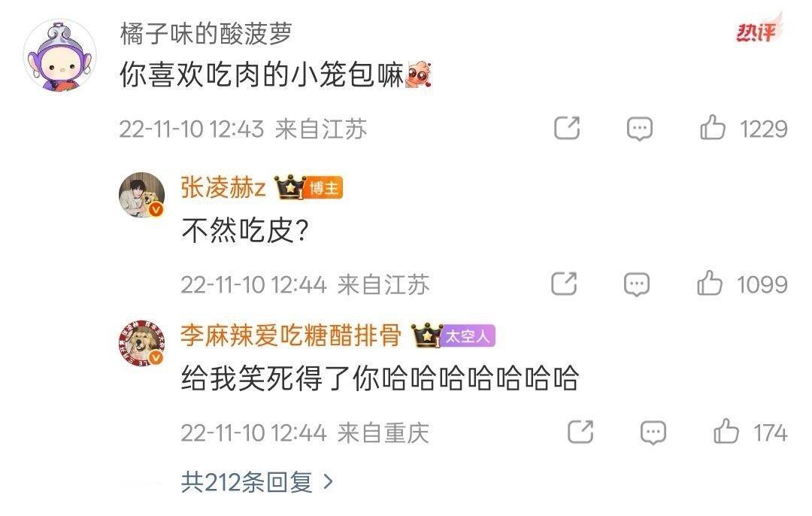812x516 pixels.
Task: Share 李麻辣爱吃糖醋排骨's reply via repost icon
Action: coord(580,432)
